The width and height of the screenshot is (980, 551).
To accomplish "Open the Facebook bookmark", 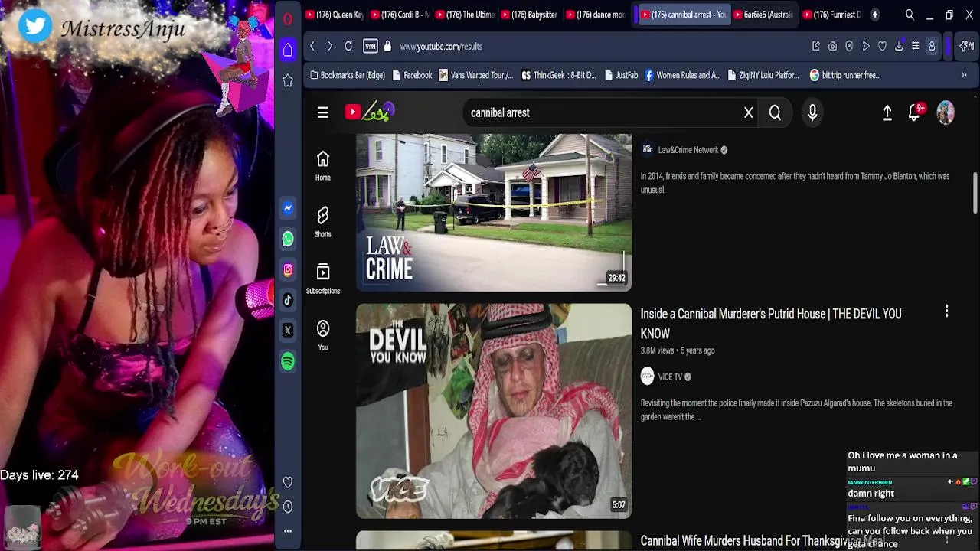I will click(x=412, y=75).
